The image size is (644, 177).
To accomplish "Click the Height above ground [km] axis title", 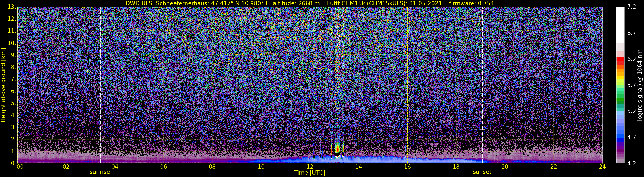I will [3, 85].
